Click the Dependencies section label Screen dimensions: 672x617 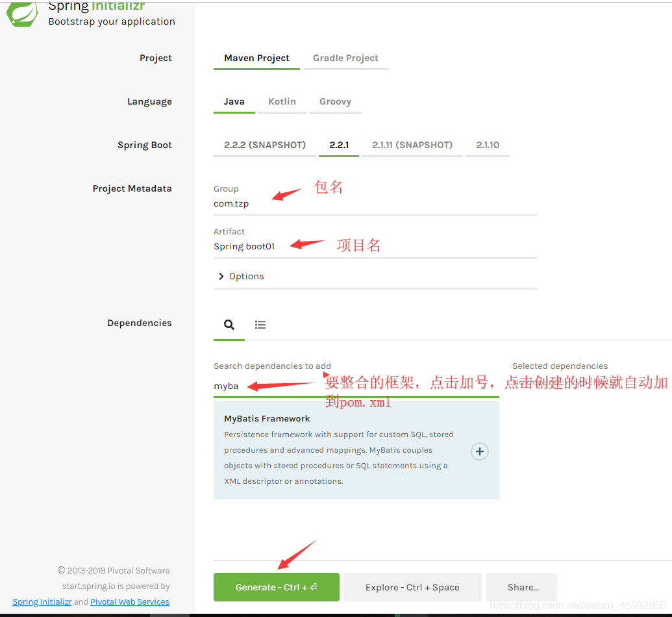pyautogui.click(x=140, y=323)
